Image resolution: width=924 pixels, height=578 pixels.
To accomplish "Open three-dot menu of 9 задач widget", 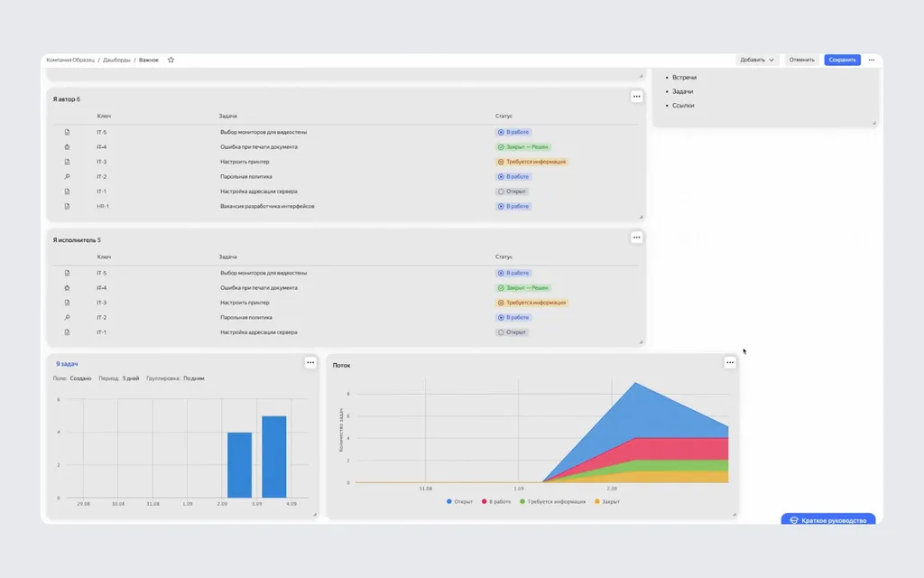I will [x=310, y=363].
